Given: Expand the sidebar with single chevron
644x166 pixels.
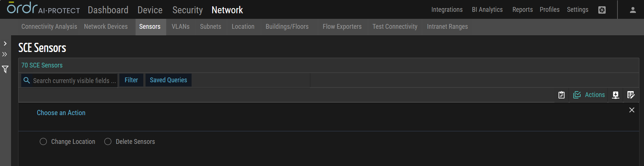Looking at the screenshot, I should click(x=5, y=44).
